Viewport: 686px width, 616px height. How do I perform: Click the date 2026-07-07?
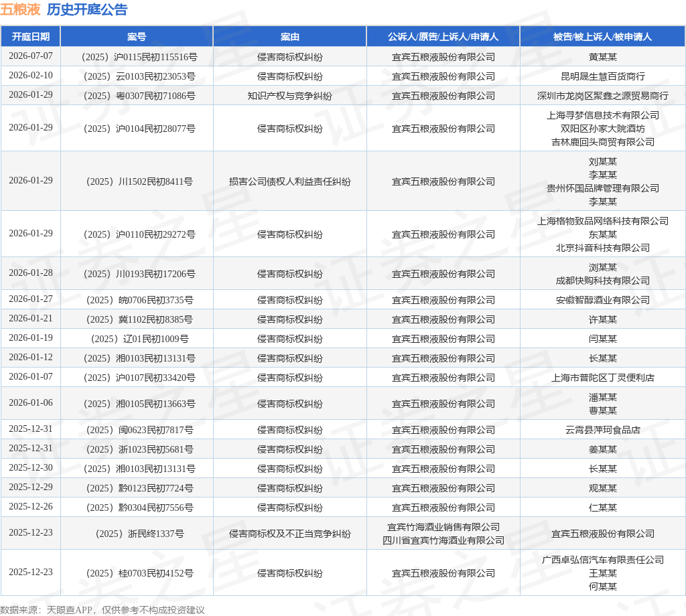(x=31, y=56)
